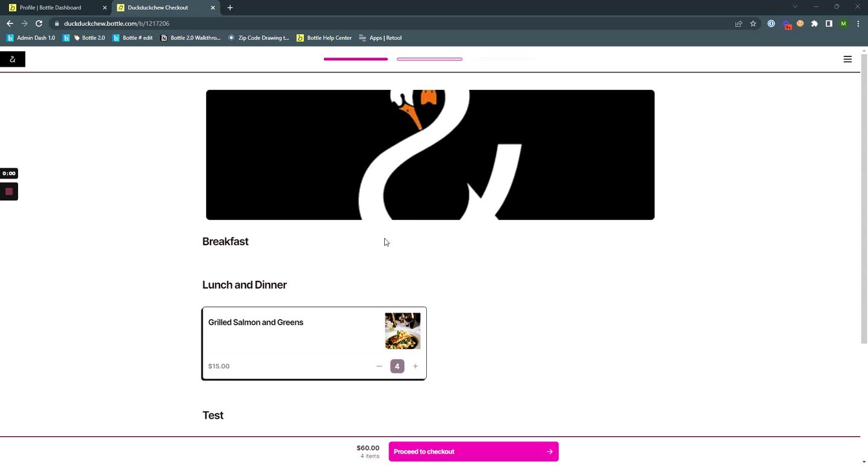Open Admin Dash 1.0 bookmark
This screenshot has width=868, height=466.
(30, 38)
